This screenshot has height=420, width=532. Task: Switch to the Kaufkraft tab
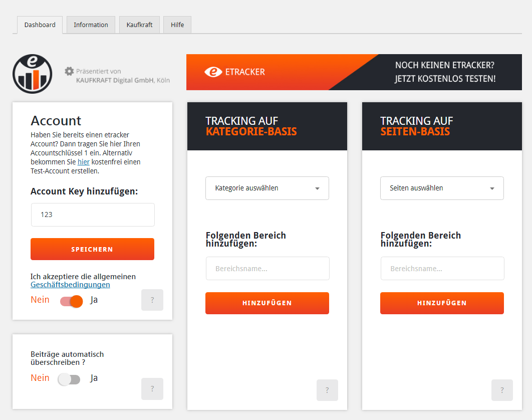(x=139, y=25)
